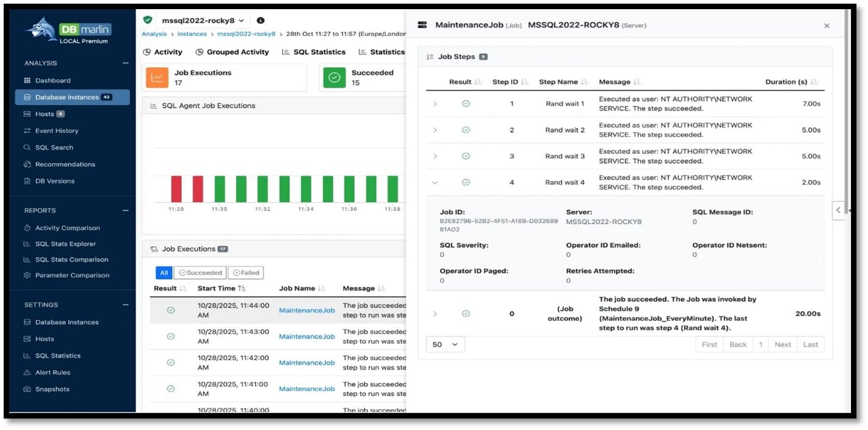
Task: Click the SQL Search magnifier icon
Action: tap(27, 148)
